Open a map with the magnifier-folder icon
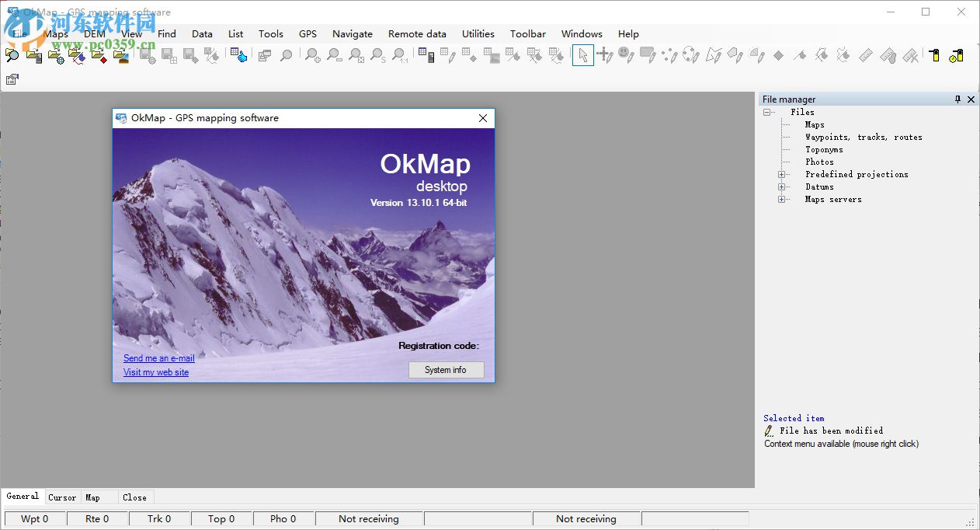The height and width of the screenshot is (530, 980). click(x=11, y=55)
